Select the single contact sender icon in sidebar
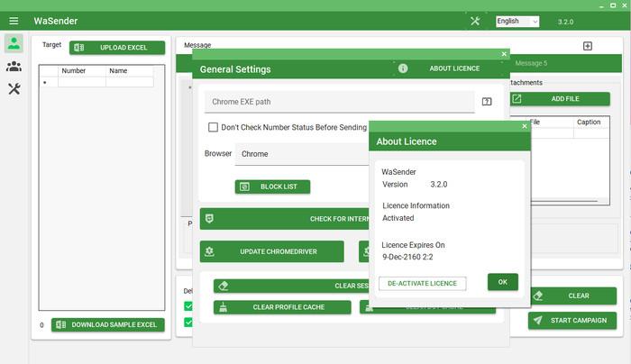Image resolution: width=631 pixels, height=364 pixels. (14, 43)
